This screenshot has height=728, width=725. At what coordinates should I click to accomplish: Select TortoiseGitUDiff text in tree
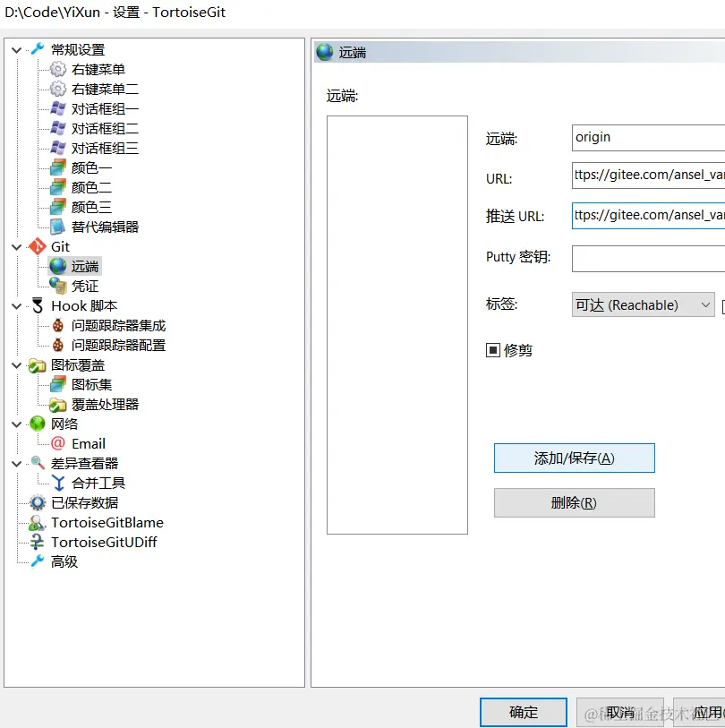pyautogui.click(x=104, y=543)
